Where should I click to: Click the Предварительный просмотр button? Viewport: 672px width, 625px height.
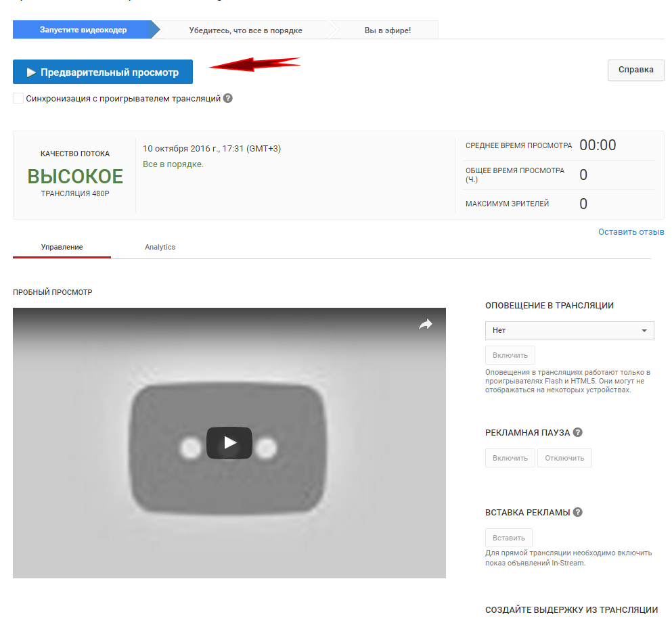click(x=103, y=72)
